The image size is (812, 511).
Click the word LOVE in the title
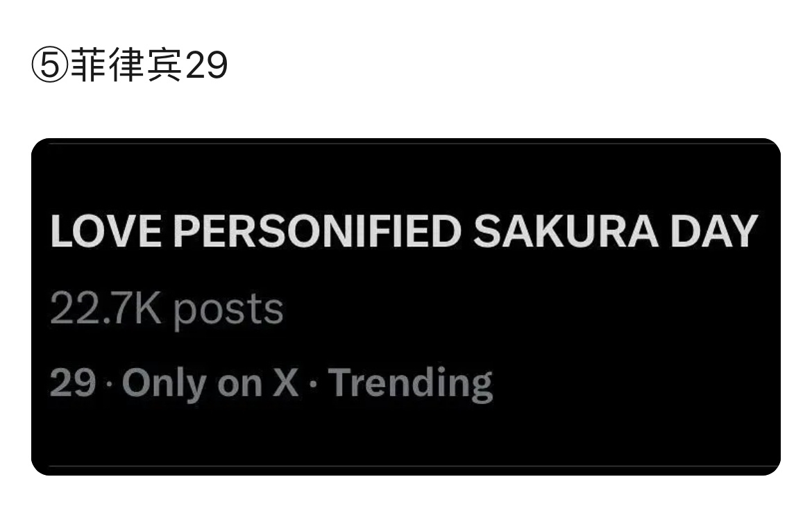click(x=106, y=231)
